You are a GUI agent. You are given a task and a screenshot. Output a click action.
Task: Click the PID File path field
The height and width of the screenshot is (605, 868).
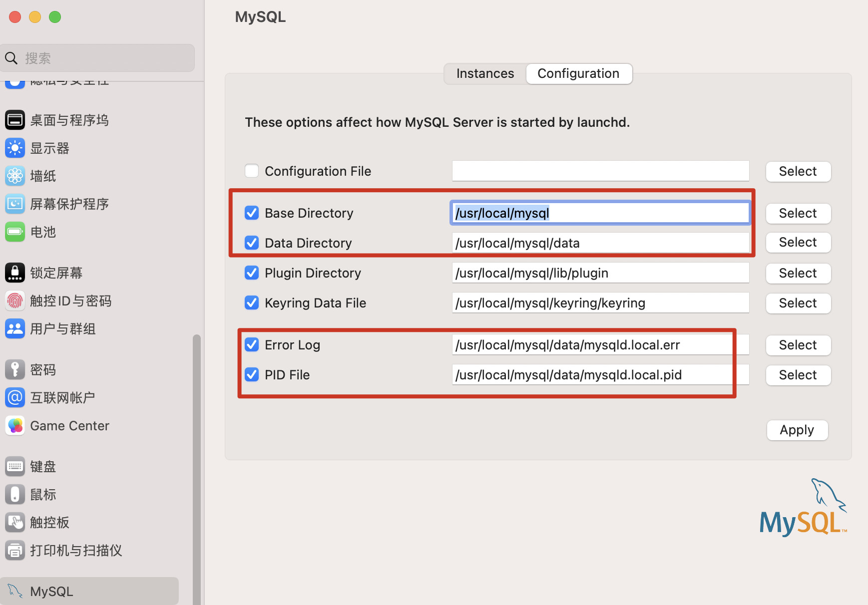click(x=600, y=374)
